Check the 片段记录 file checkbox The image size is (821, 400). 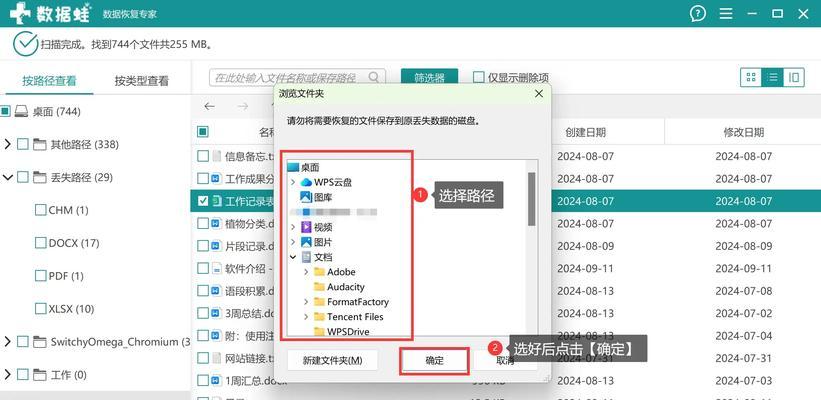tap(203, 246)
